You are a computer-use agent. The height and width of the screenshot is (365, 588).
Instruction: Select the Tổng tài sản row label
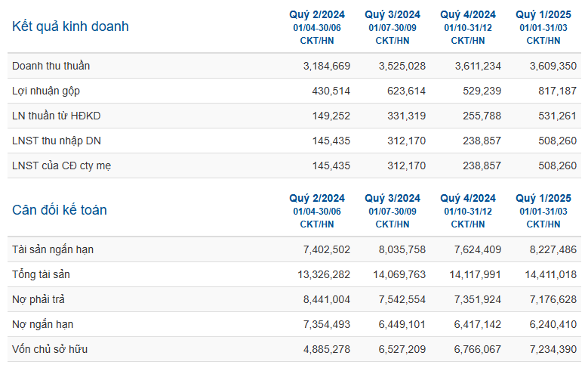(42, 274)
